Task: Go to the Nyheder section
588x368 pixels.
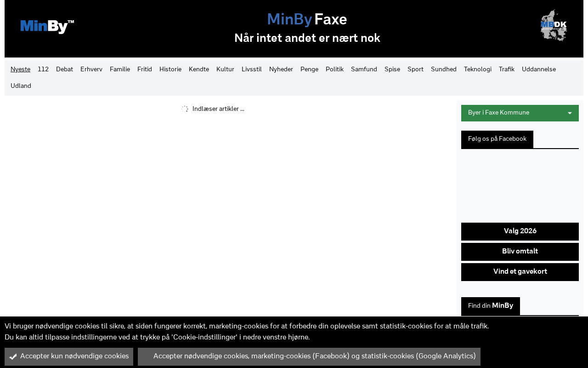Action: coord(281,69)
